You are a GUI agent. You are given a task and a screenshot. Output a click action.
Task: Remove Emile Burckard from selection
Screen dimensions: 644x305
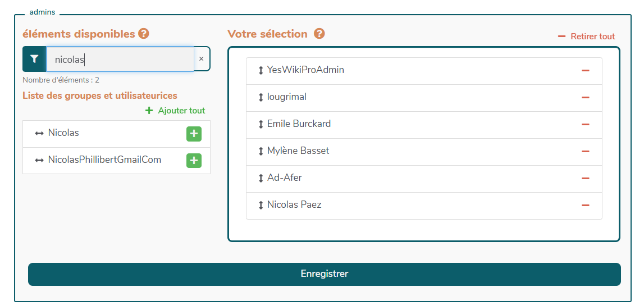pos(585,125)
